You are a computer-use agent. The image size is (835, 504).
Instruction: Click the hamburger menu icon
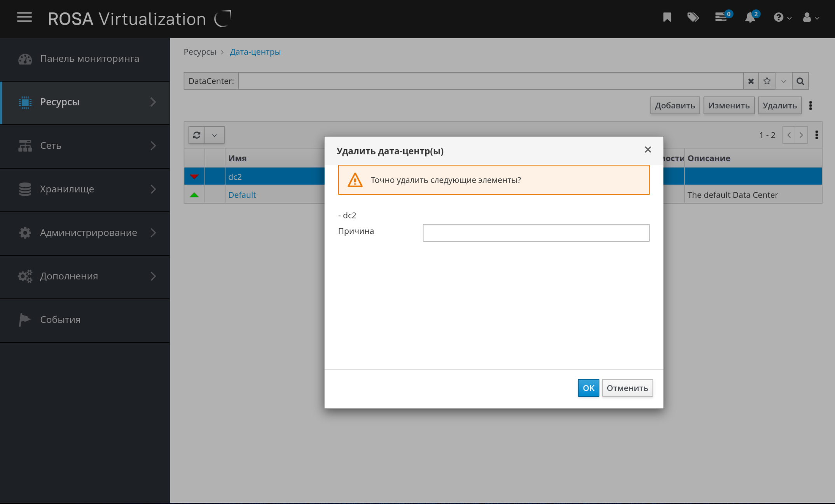pos(24,17)
